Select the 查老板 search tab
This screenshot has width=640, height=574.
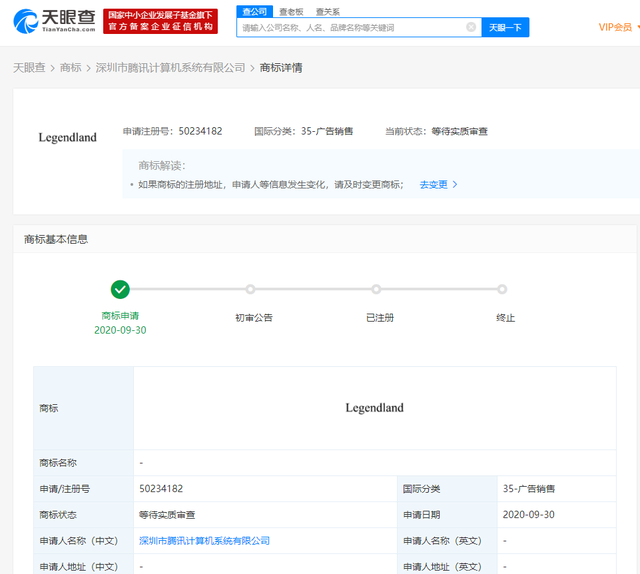291,12
